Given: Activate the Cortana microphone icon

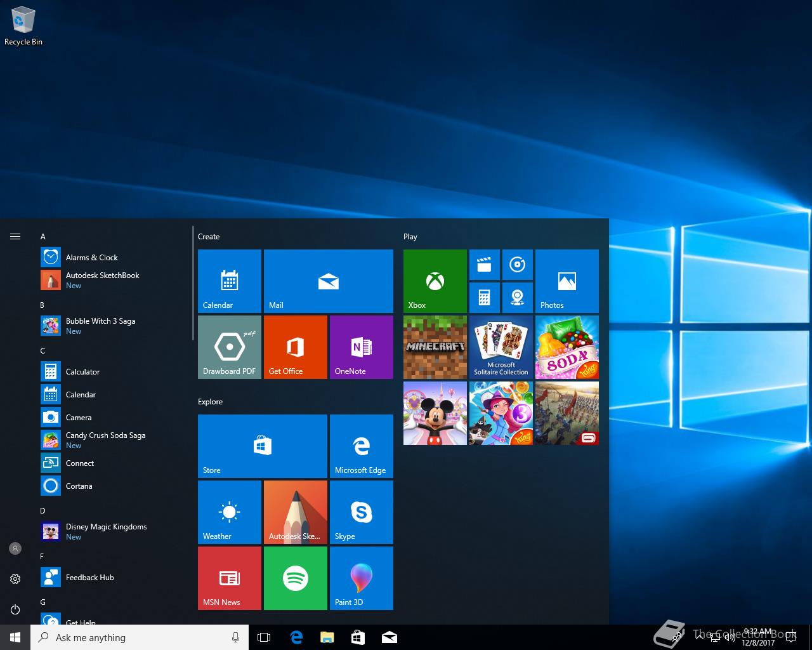Looking at the screenshot, I should pyautogui.click(x=235, y=637).
